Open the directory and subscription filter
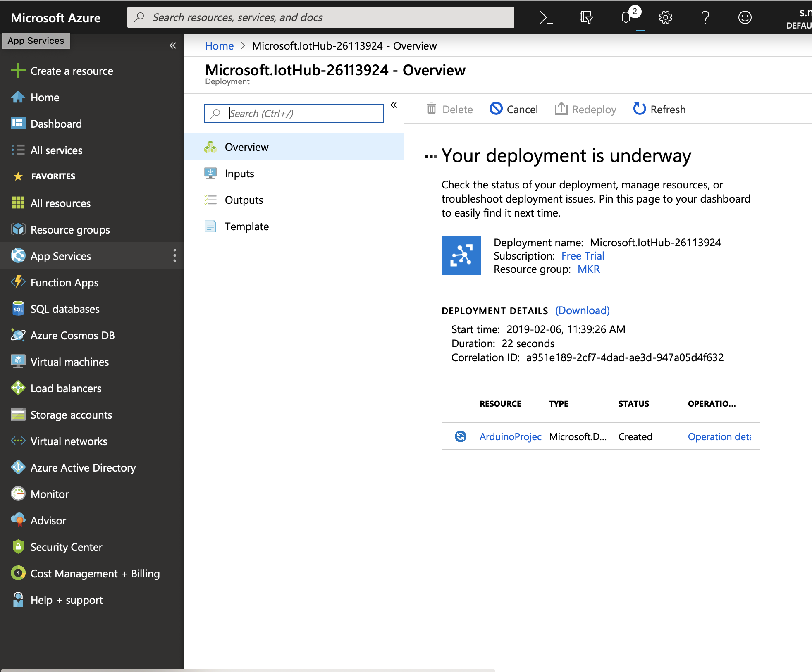The height and width of the screenshot is (672, 812). pyautogui.click(x=585, y=17)
